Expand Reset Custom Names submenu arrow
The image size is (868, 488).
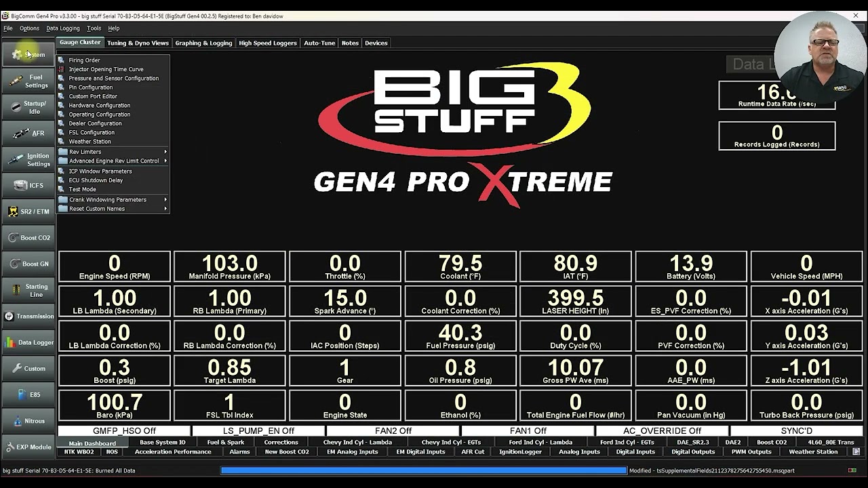165,209
